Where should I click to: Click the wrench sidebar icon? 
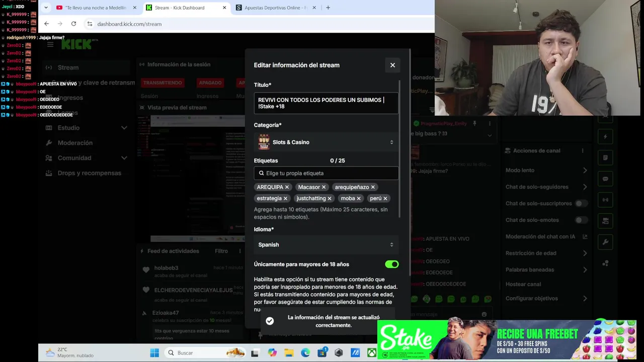point(605,242)
